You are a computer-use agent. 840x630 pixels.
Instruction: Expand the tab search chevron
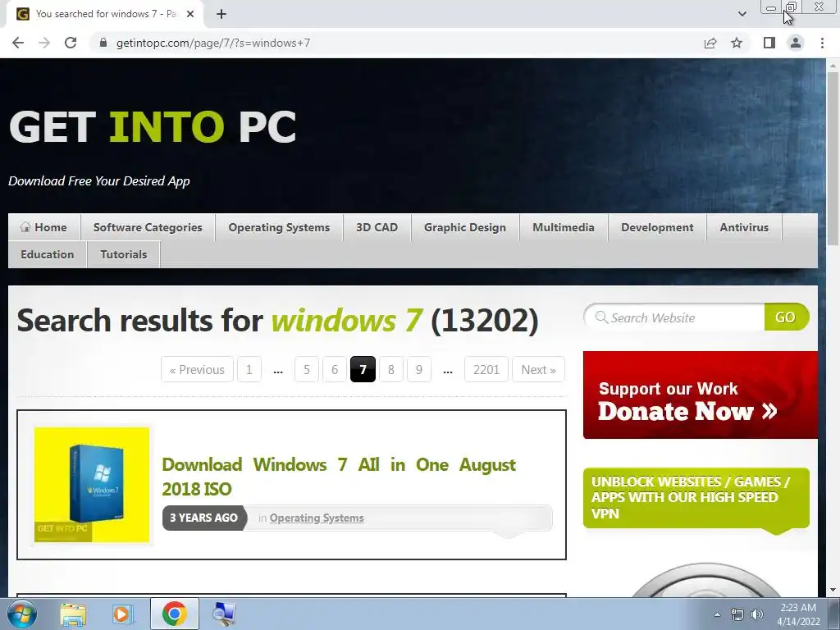pos(742,14)
